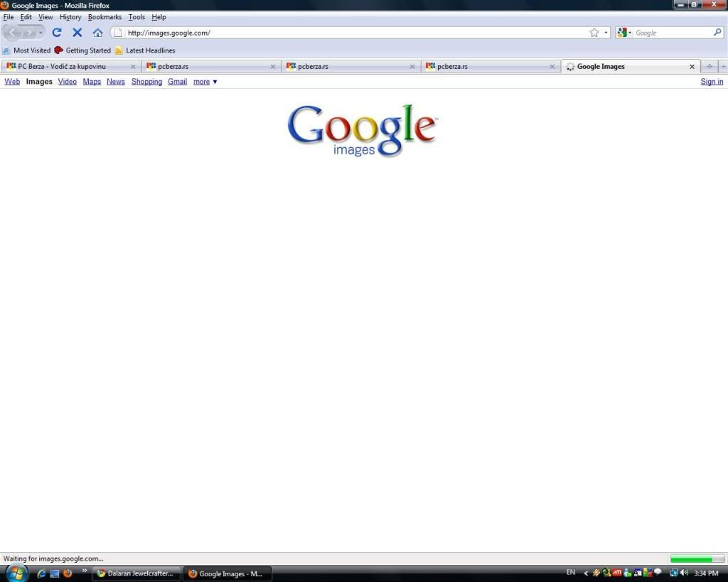Open the back/forward history dropdown arrow
Image resolution: width=728 pixels, height=582 pixels.
click(41, 33)
